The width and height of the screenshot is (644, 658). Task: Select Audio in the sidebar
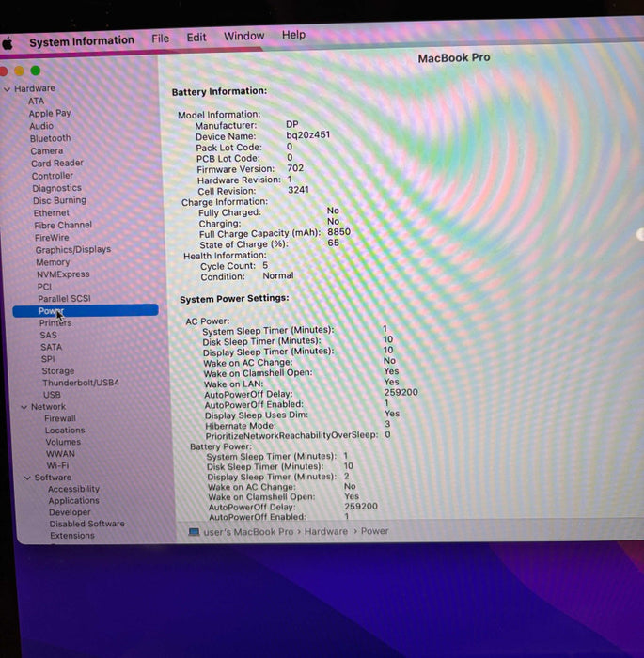[x=41, y=126]
